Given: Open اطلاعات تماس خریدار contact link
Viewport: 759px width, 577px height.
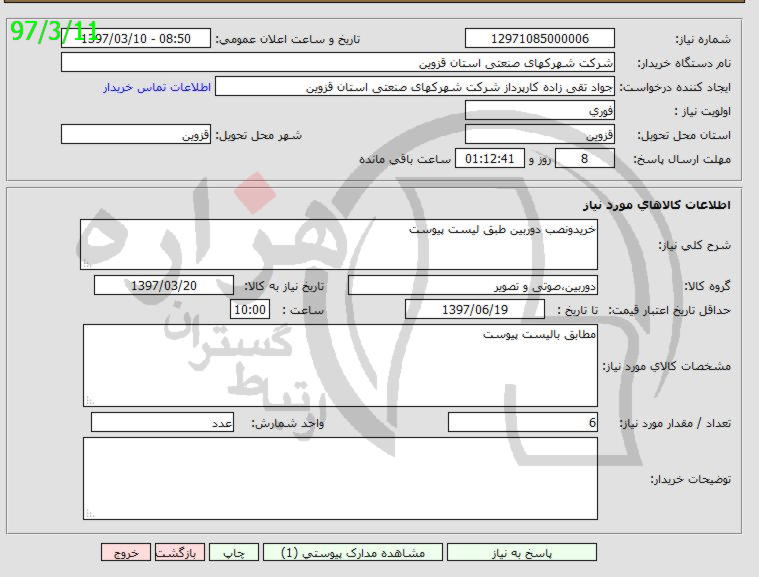Looking at the screenshot, I should [157, 87].
